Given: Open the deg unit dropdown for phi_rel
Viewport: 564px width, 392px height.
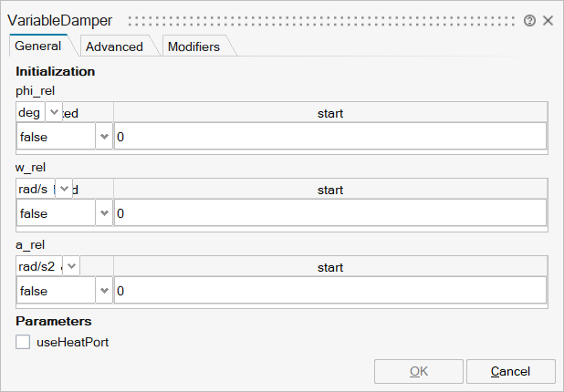Looking at the screenshot, I should [53, 112].
